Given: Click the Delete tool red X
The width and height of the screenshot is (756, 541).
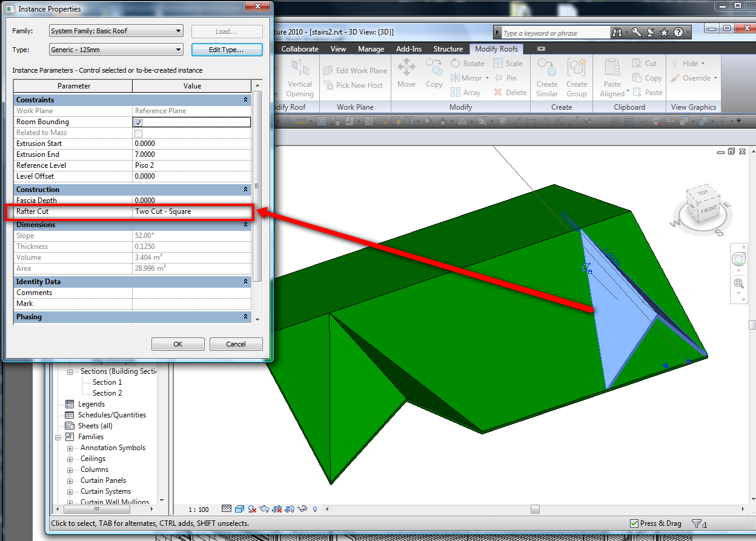Looking at the screenshot, I should (x=498, y=93).
